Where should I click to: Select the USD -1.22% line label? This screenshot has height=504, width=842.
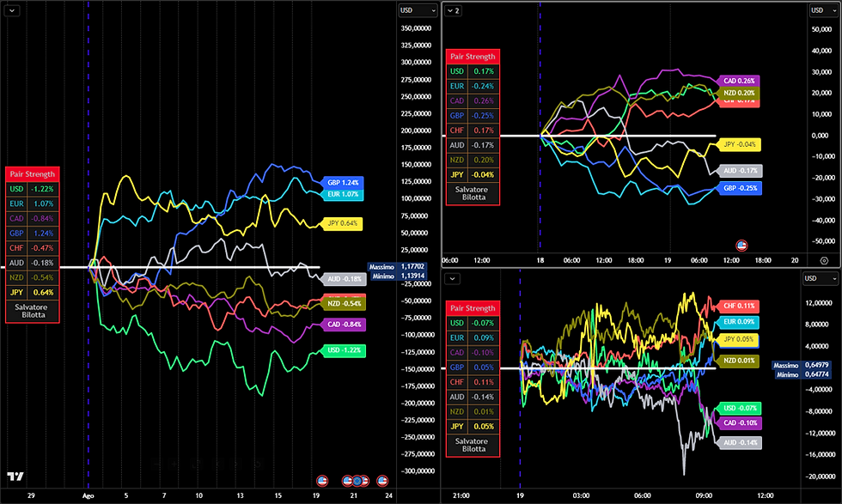click(345, 350)
